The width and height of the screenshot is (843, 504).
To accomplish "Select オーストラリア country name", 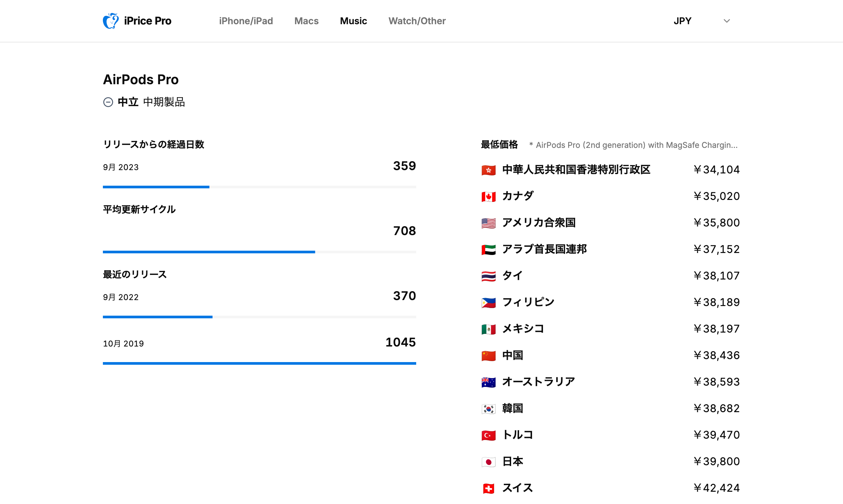I will tap(538, 381).
